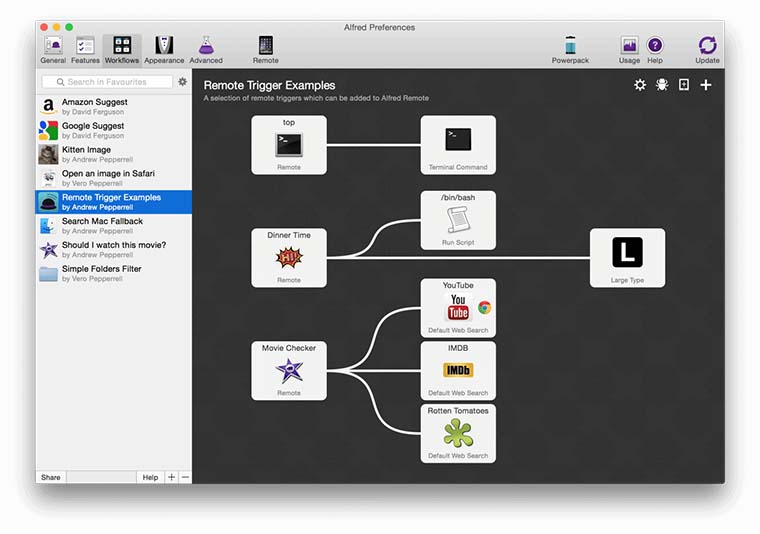Remove workflow with the minus button
The width and height of the screenshot is (760, 534).
(185, 477)
